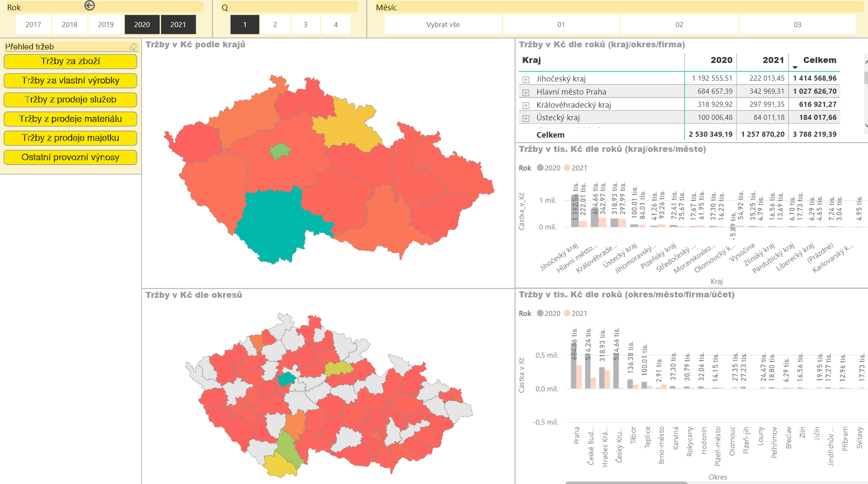
Task: Toggle year 2020 in the Rok slicer
Action: (x=142, y=24)
